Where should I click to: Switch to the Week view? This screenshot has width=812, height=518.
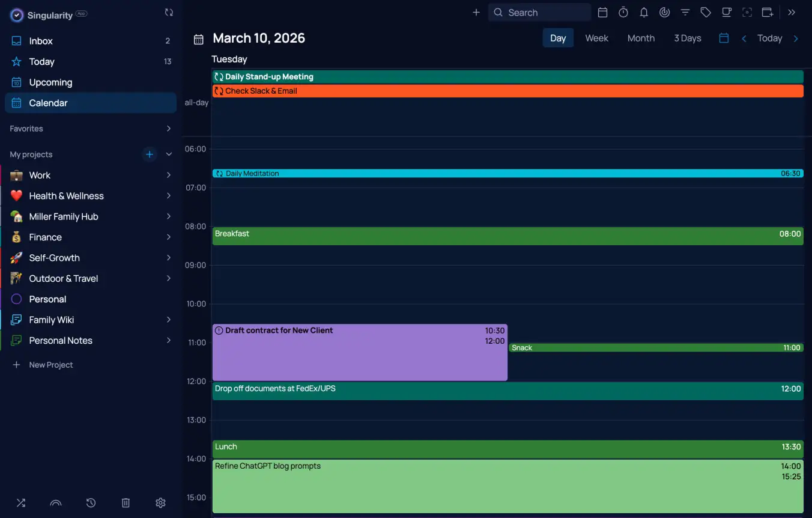[597, 38]
